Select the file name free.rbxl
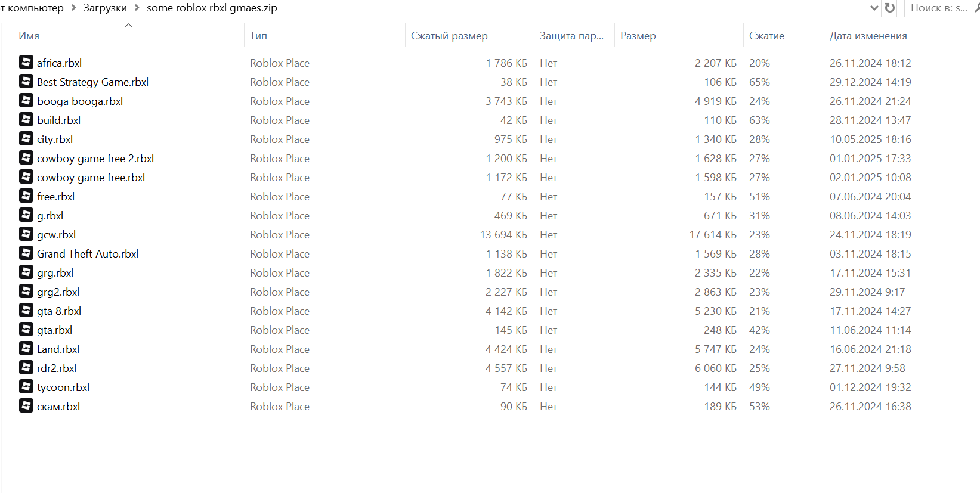The width and height of the screenshot is (980, 493). [55, 196]
